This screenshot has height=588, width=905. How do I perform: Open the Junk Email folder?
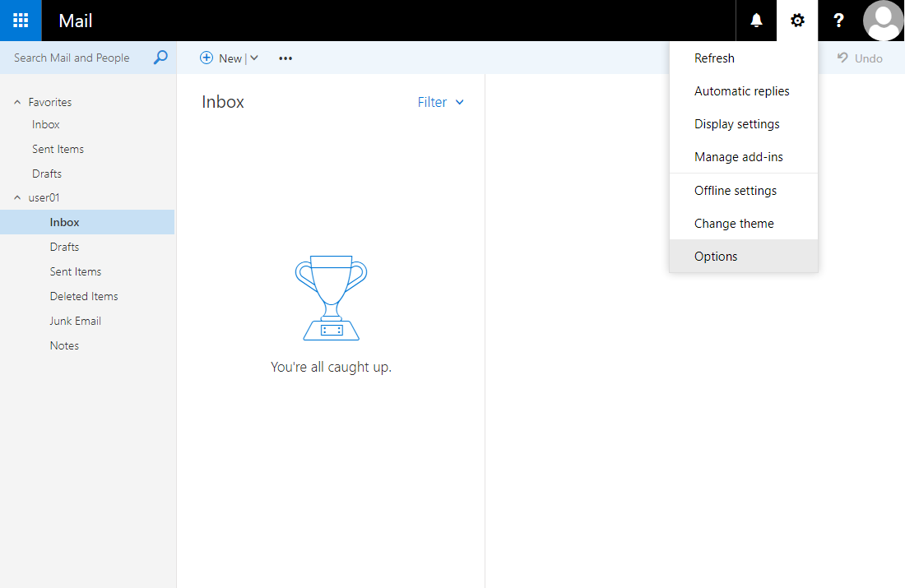point(75,321)
